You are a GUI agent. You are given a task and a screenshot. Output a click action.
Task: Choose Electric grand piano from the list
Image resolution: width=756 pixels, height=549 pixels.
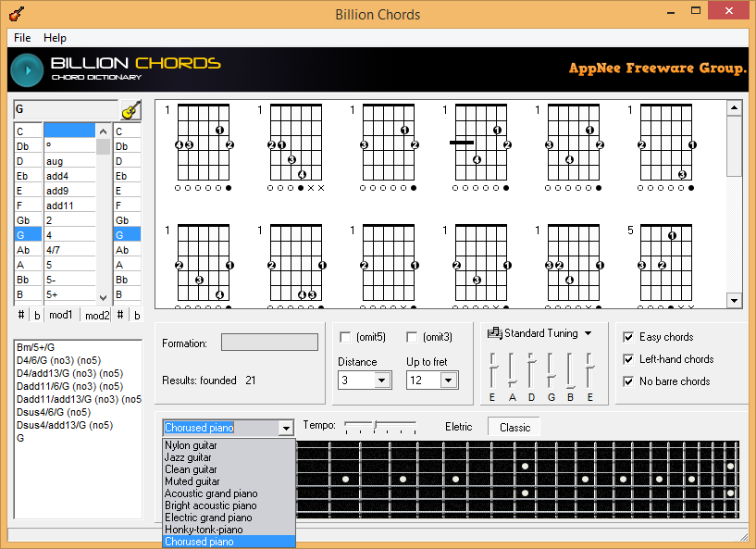click(229, 518)
